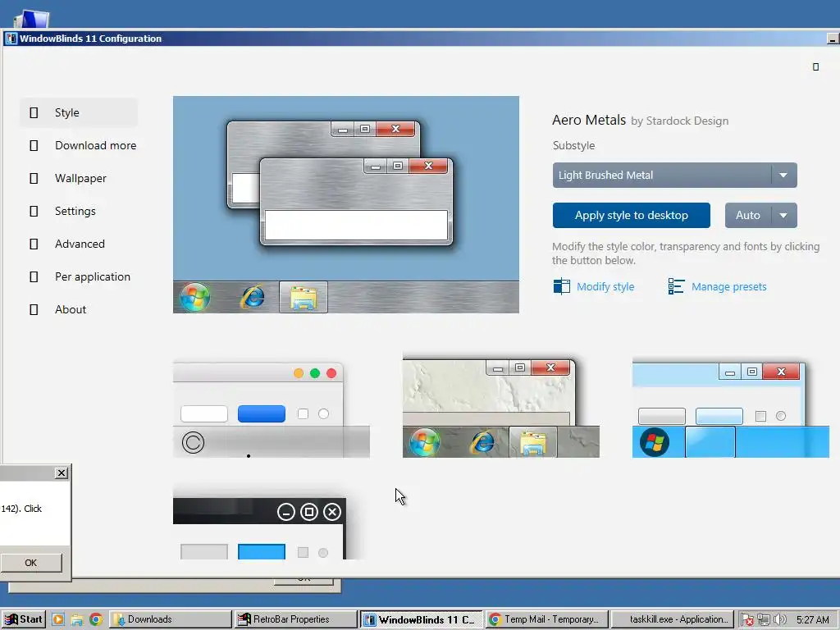
Task: Expand the Auto dropdown arrow
Action: click(x=783, y=216)
